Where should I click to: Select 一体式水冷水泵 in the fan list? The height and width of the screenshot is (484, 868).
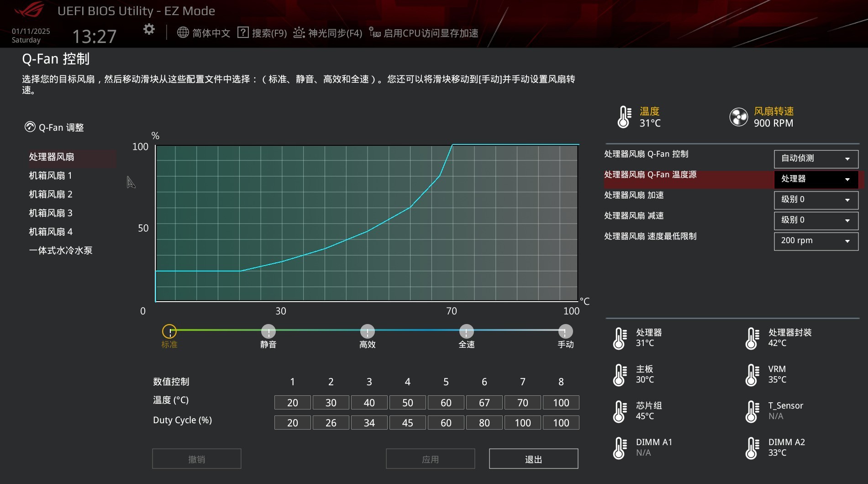pyautogui.click(x=61, y=250)
